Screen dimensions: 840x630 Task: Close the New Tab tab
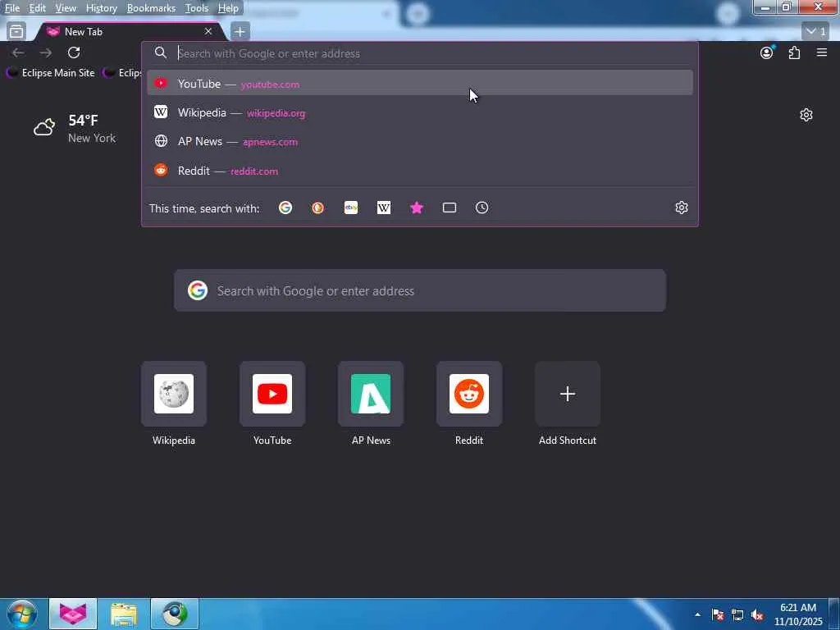tap(208, 32)
